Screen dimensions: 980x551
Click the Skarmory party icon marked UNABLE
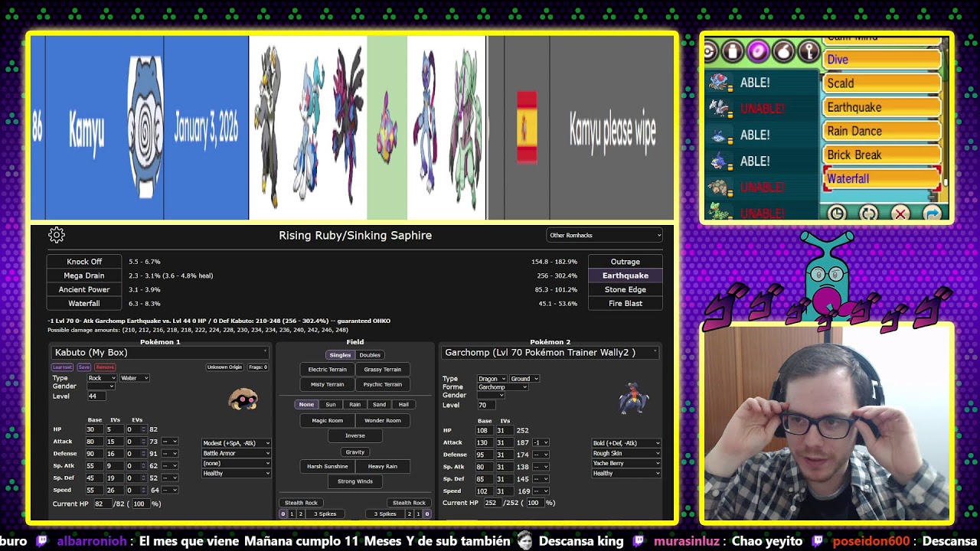pos(720,108)
